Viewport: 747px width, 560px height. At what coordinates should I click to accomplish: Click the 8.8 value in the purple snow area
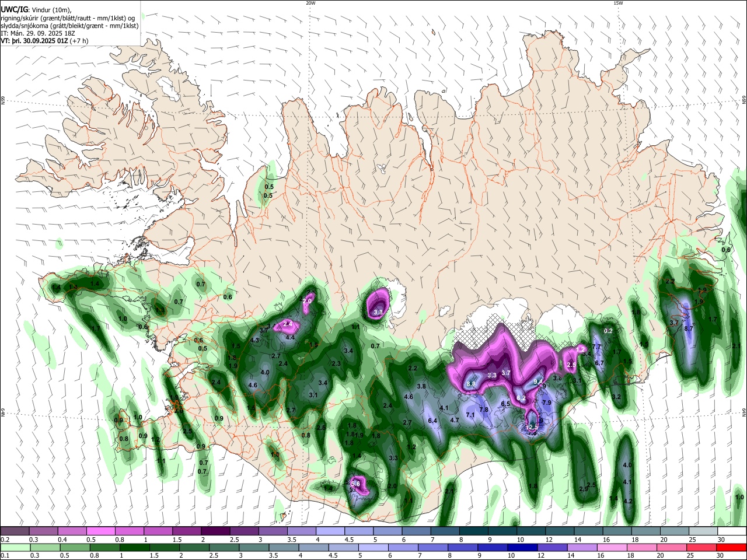coord(472,384)
